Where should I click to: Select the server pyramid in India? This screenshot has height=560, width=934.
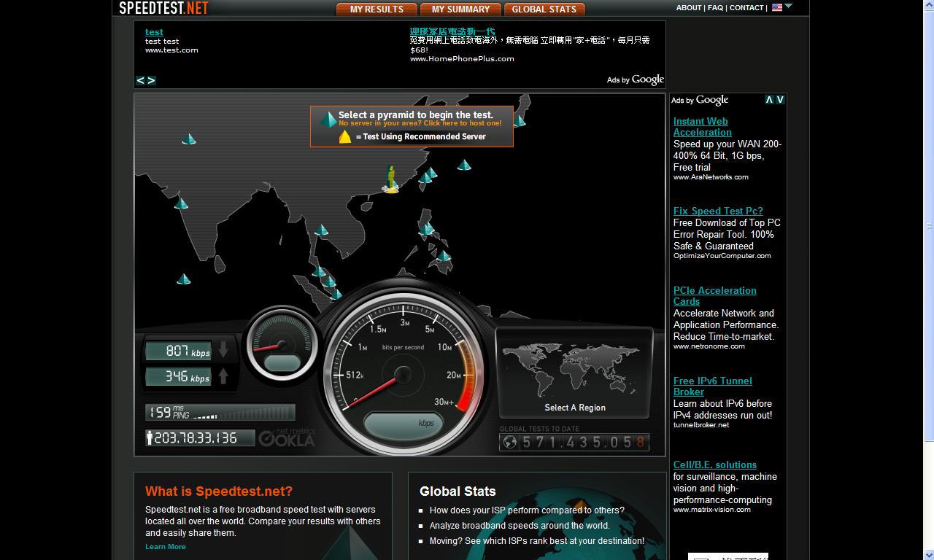181,203
